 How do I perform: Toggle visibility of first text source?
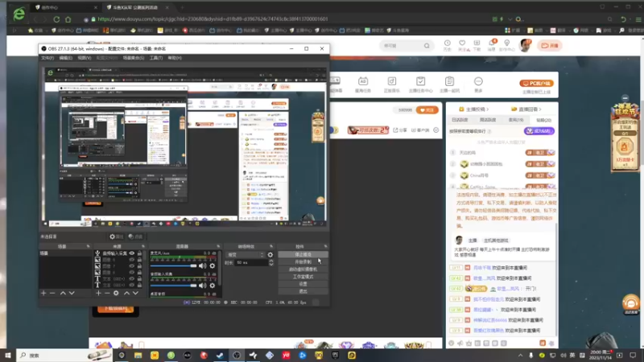(x=132, y=278)
